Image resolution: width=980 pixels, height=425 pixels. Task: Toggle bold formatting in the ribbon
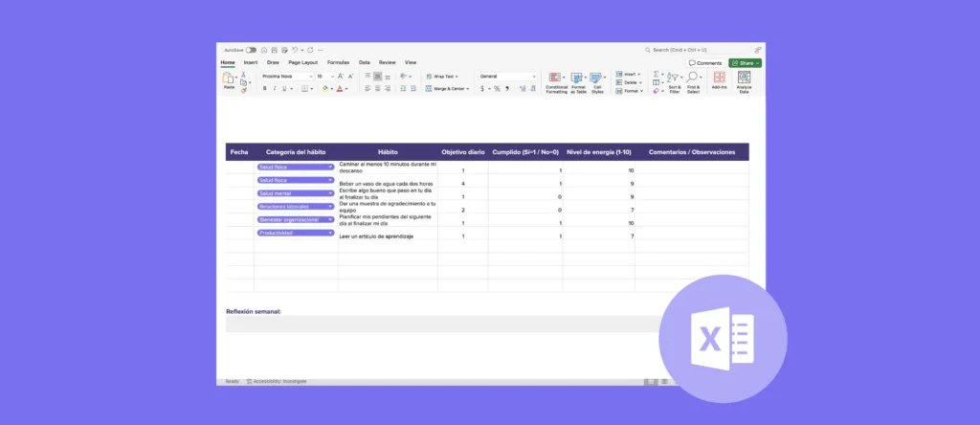click(265, 88)
